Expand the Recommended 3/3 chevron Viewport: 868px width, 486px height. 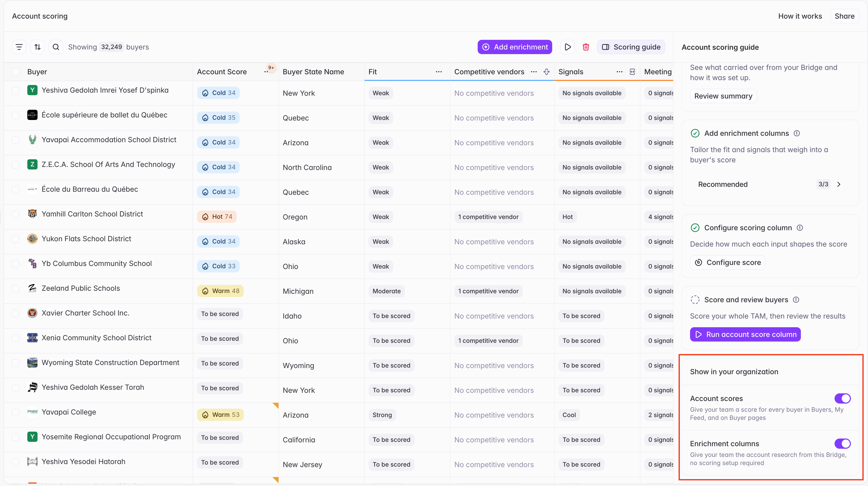pos(839,184)
